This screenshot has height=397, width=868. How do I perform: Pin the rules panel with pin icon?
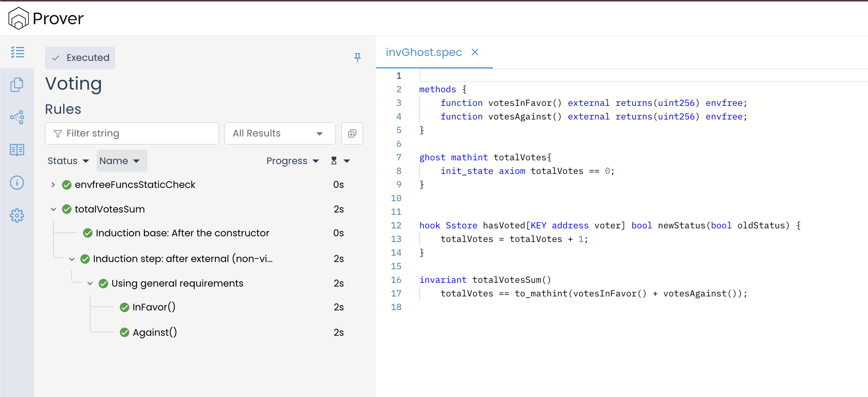[357, 57]
